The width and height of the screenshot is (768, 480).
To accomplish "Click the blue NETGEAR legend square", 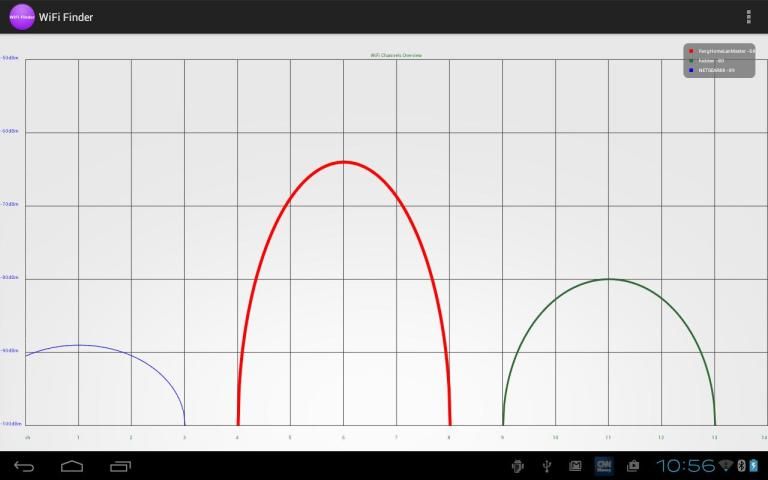I will (690, 70).
